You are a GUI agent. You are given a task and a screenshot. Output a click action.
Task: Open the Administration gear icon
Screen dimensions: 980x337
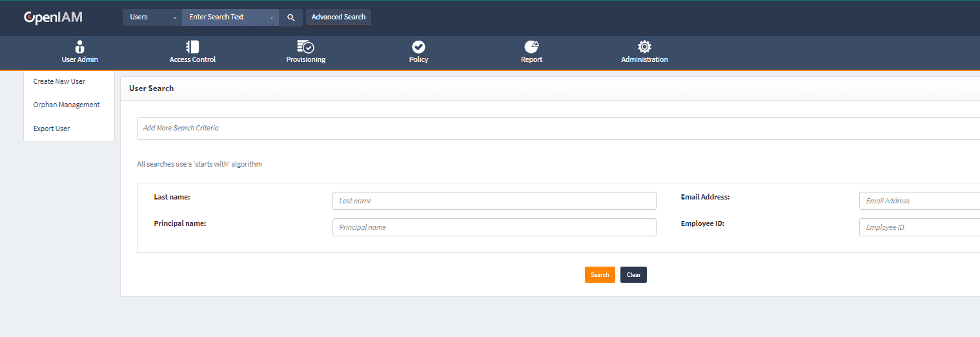coord(644,46)
